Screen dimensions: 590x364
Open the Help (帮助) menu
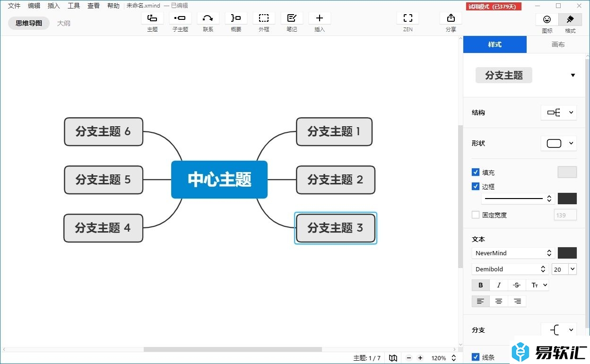click(113, 6)
